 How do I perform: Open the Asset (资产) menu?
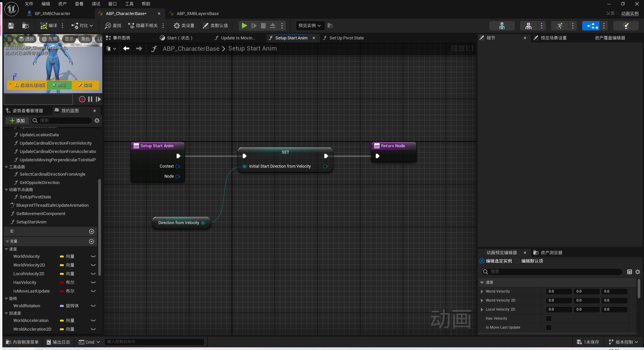pyautogui.click(x=62, y=4)
